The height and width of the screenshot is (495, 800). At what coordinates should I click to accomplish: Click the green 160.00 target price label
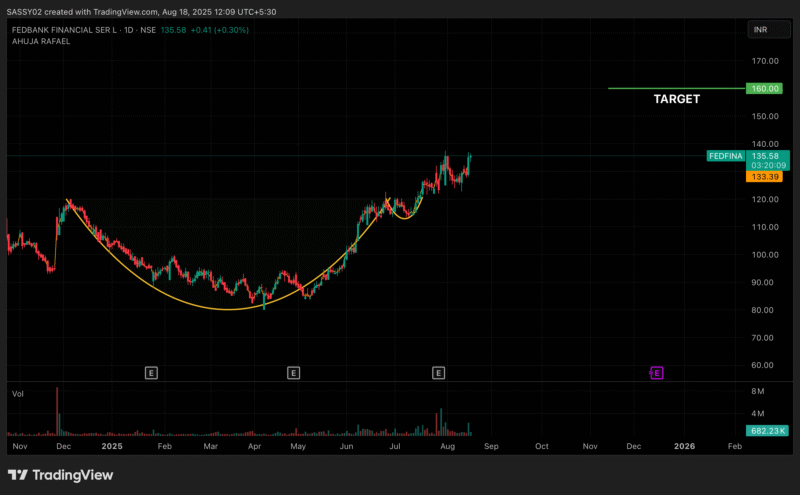click(x=765, y=88)
